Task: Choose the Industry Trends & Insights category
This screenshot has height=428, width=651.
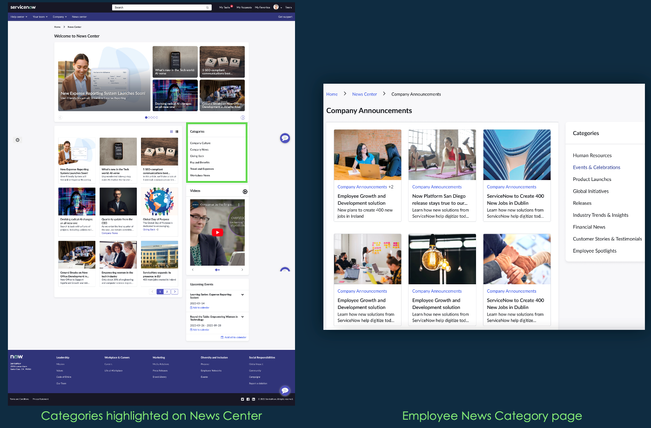Action: tap(600, 215)
